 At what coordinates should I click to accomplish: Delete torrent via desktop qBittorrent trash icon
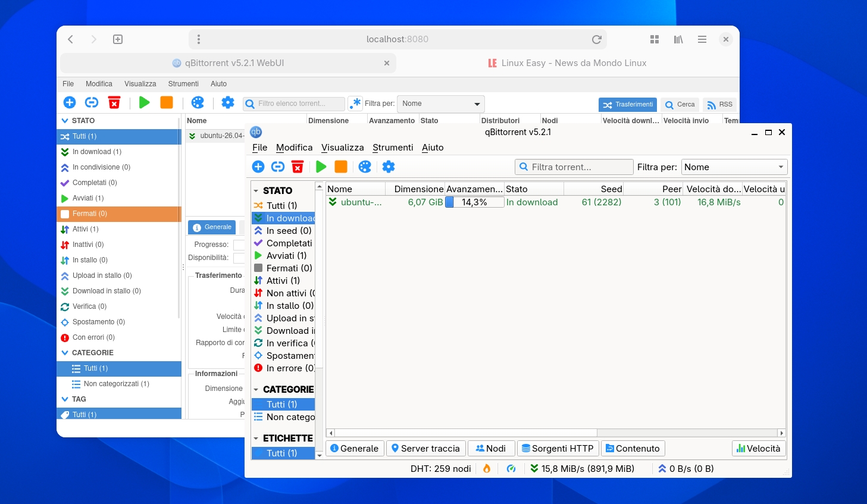298,167
